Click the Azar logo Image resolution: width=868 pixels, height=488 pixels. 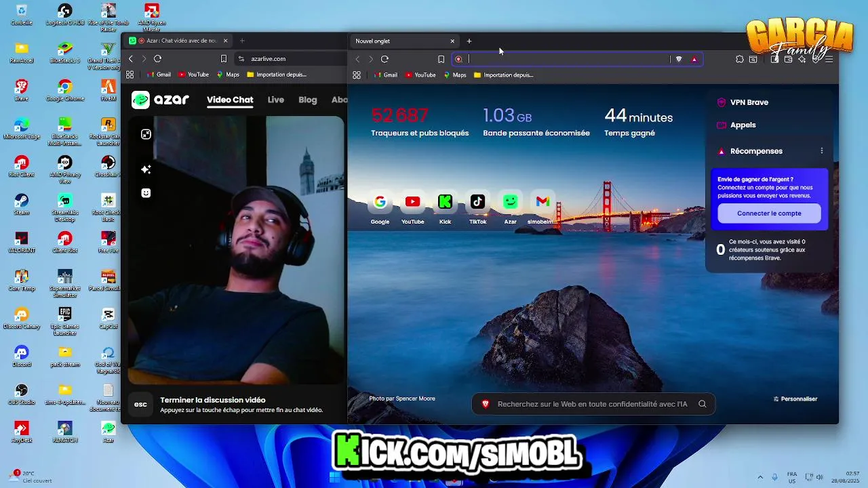tap(160, 100)
